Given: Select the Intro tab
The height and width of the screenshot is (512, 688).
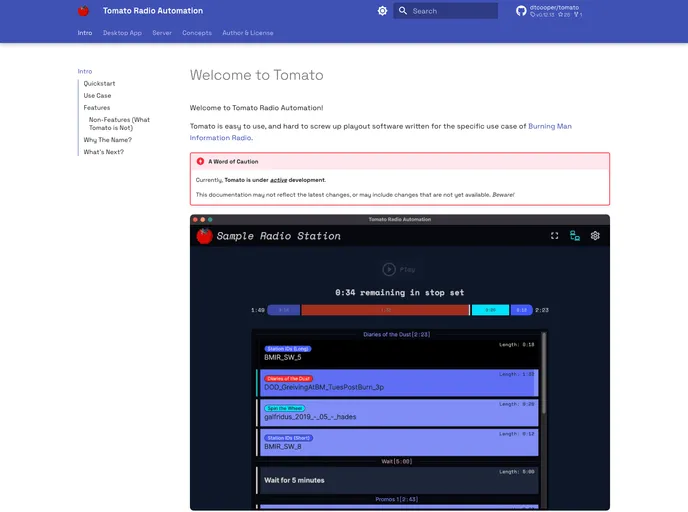Looking at the screenshot, I should pos(85,33).
